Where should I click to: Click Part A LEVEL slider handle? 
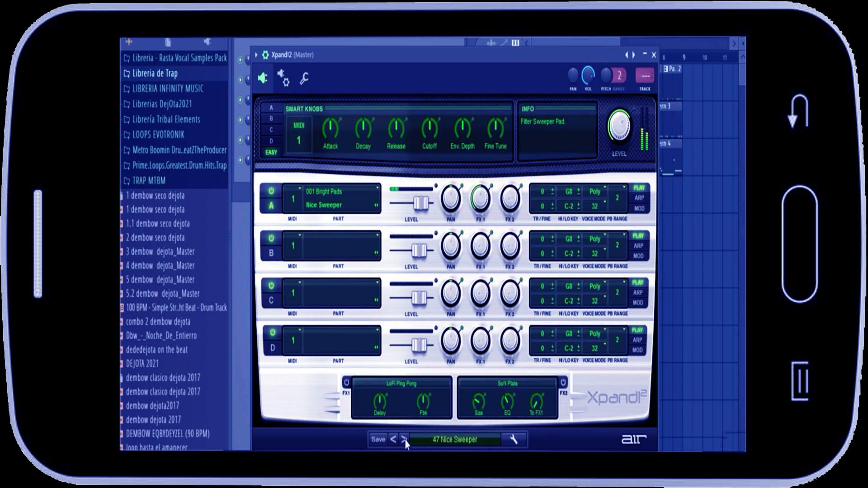pyautogui.click(x=421, y=203)
